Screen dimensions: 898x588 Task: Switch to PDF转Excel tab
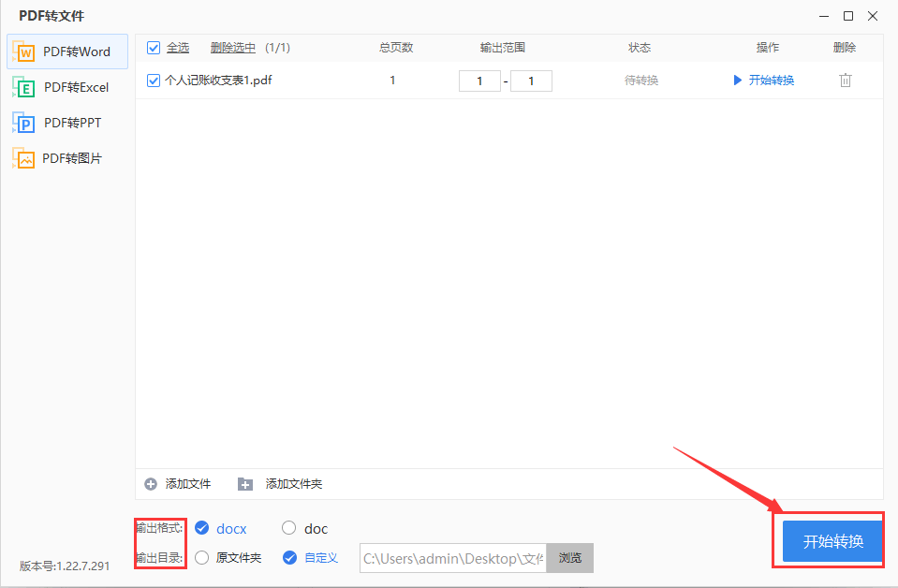[x=67, y=87]
